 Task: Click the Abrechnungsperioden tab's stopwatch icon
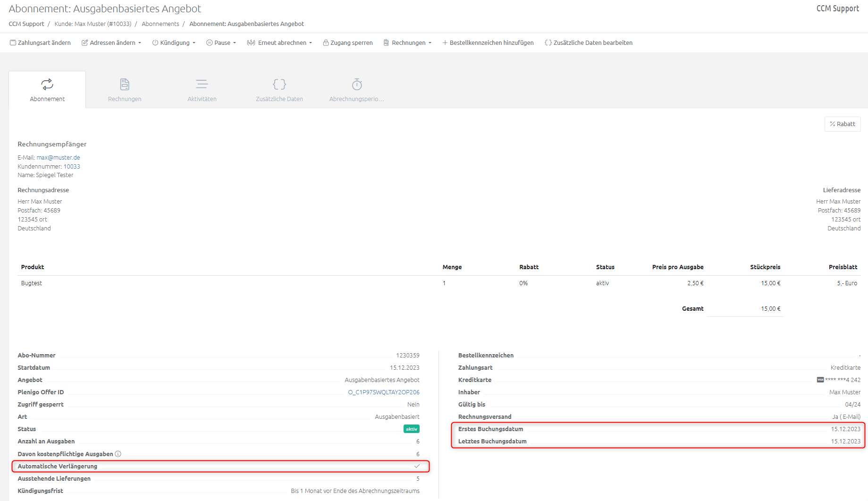357,84
